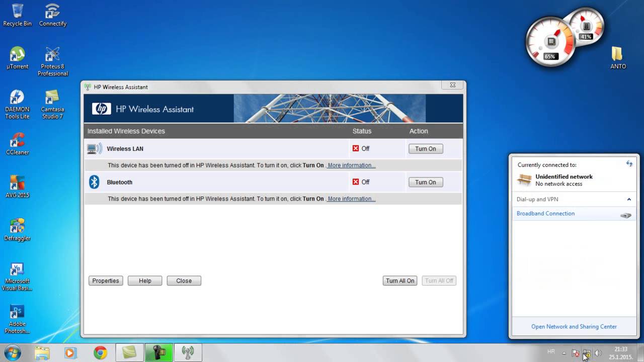
Task: Open Network and Sharing Center link
Action: coord(574,326)
